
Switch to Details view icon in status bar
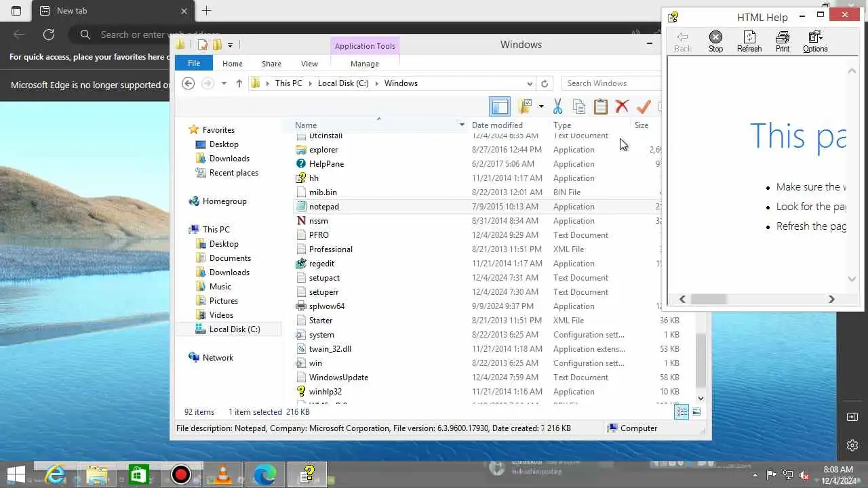(x=682, y=412)
